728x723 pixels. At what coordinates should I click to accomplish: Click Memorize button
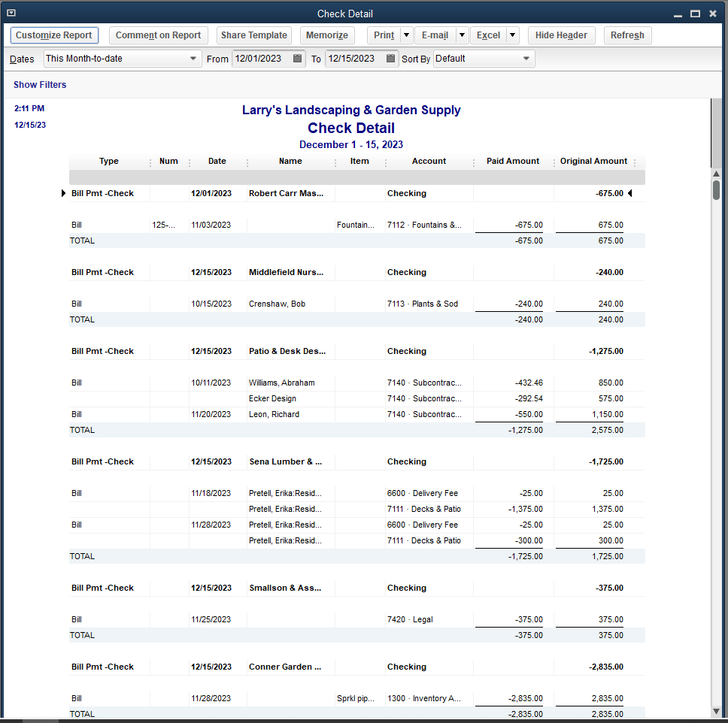pos(327,35)
